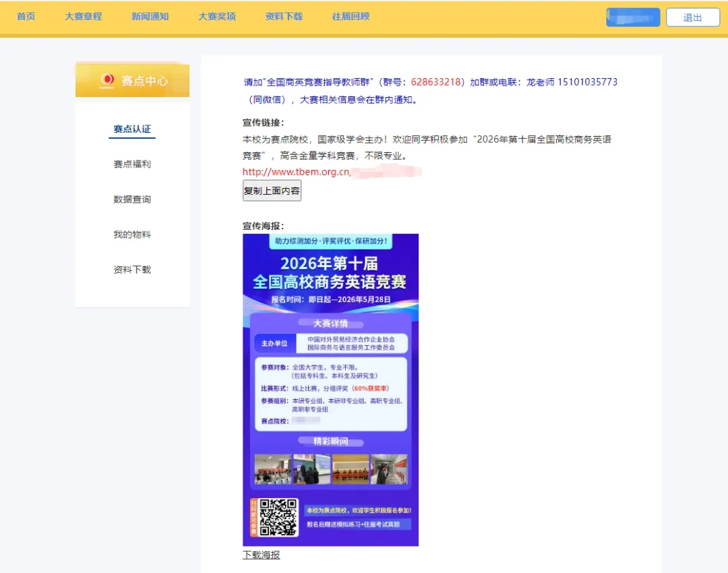This screenshot has height=573, width=728.
Task: Click the first photo under 精彩瞬间
Action: [x=272, y=469]
